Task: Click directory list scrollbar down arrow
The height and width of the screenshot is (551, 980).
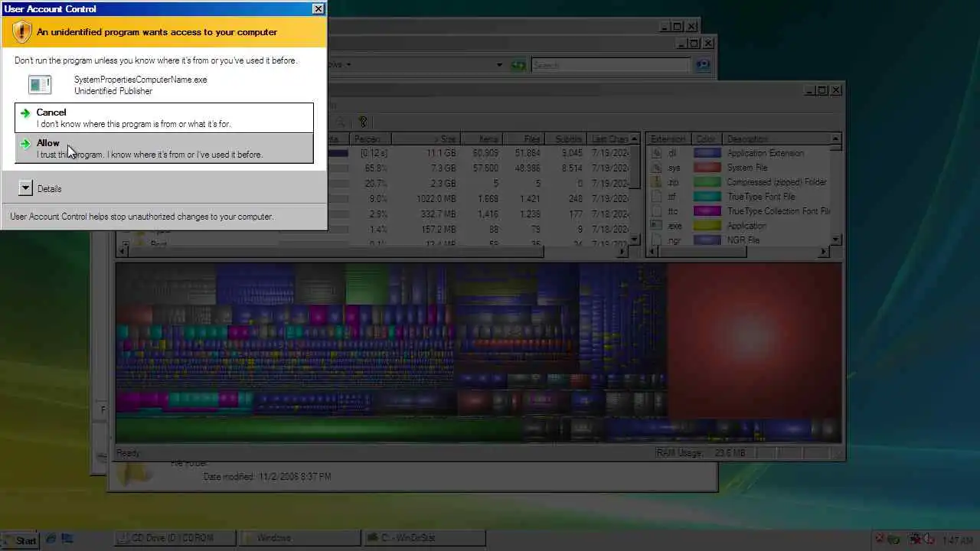Action: pos(635,240)
